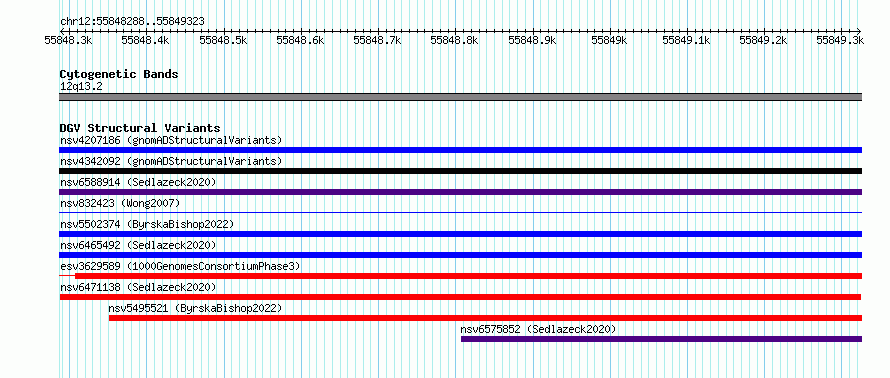The image size is (890, 378).
Task: Select the blue nsv4207186 variant bar
Action: (x=460, y=150)
